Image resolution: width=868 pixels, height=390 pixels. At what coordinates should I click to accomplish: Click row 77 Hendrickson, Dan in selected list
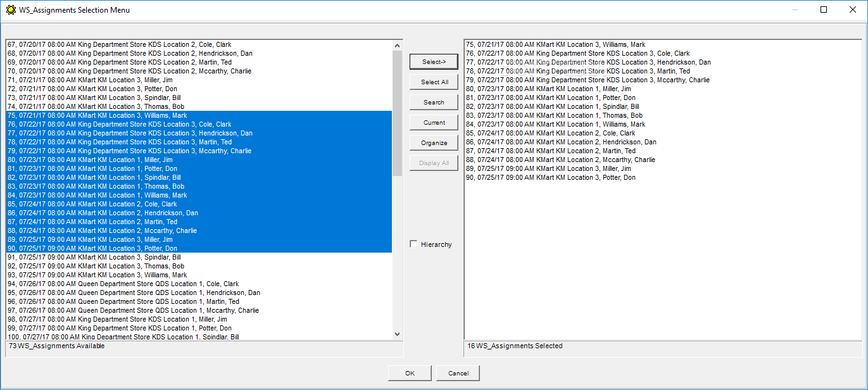pos(663,62)
